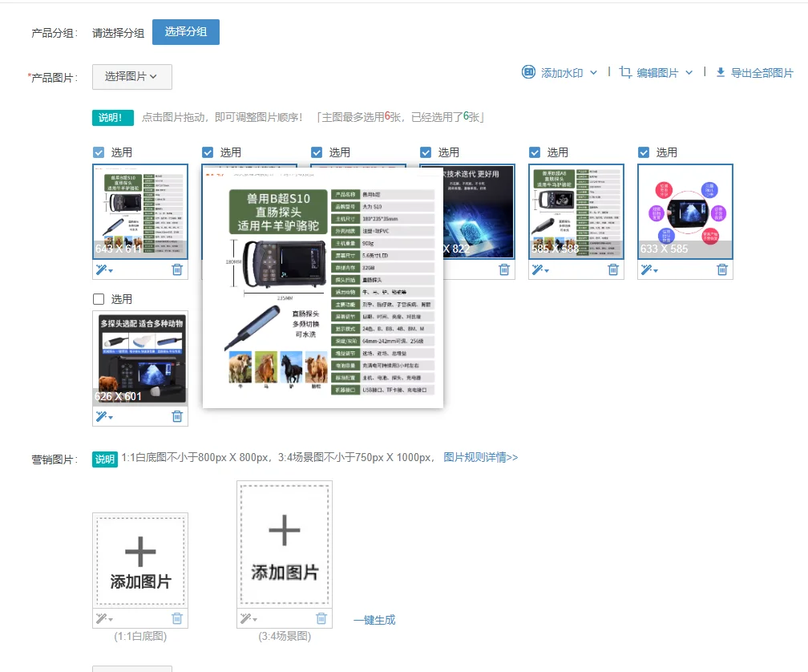
Task: Click magic wand under the 1:1白底图 slot
Action: tap(103, 618)
